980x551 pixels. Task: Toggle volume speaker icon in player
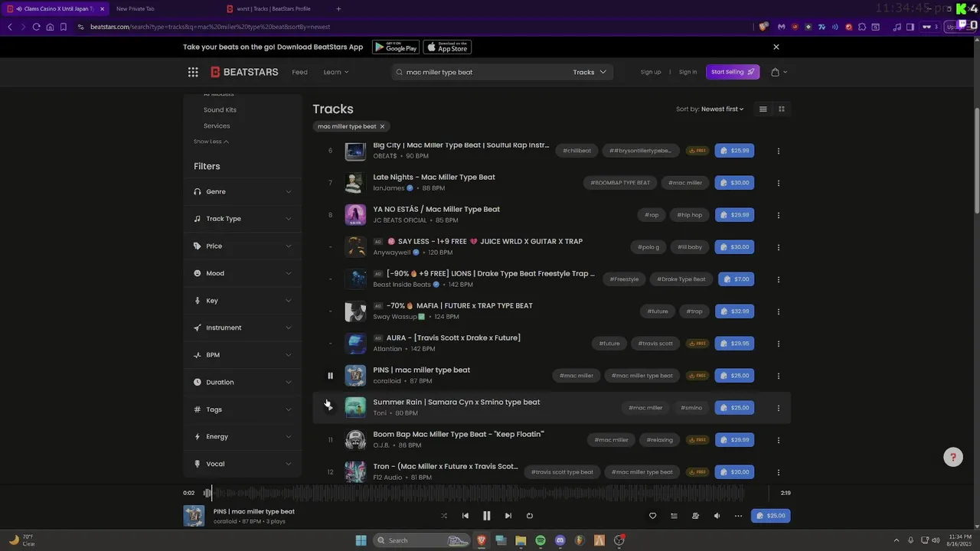pyautogui.click(x=717, y=516)
